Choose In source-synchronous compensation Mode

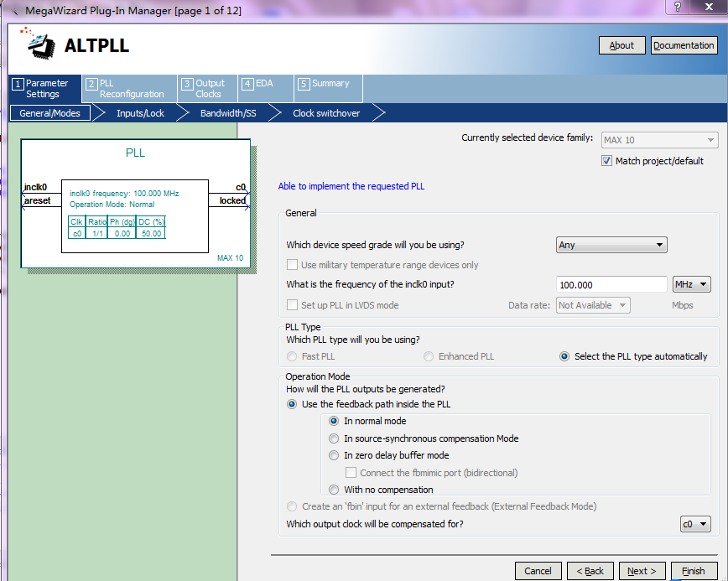click(x=334, y=438)
